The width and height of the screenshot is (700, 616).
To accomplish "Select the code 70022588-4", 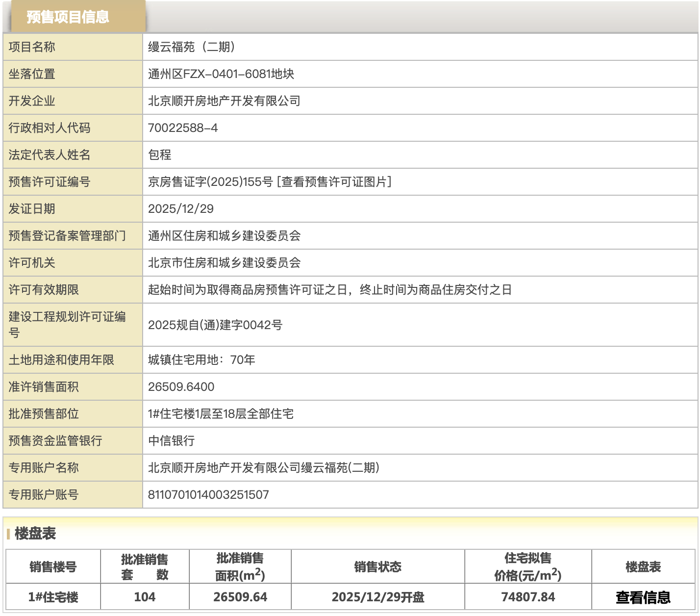I will click(183, 128).
